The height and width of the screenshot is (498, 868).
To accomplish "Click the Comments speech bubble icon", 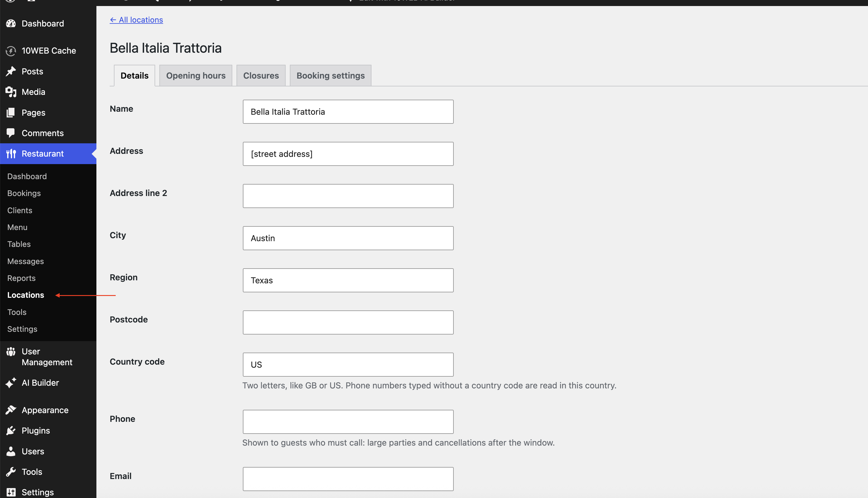I will pos(11,133).
